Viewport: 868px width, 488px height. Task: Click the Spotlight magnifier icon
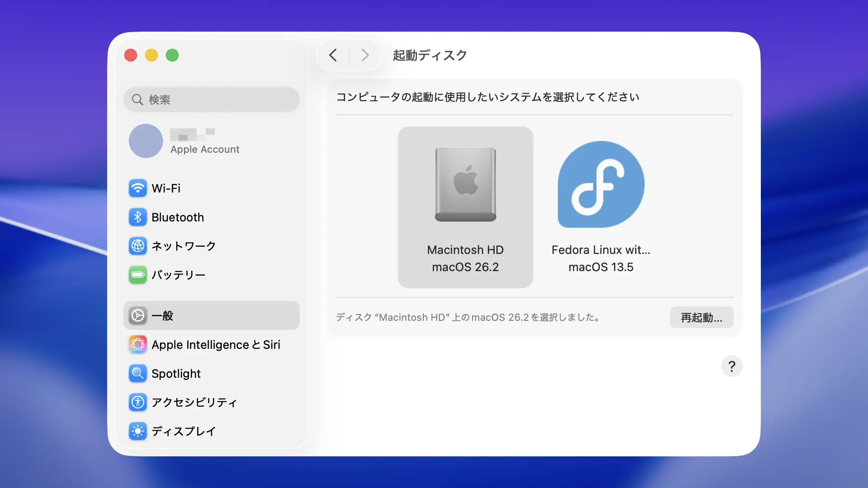click(x=137, y=374)
